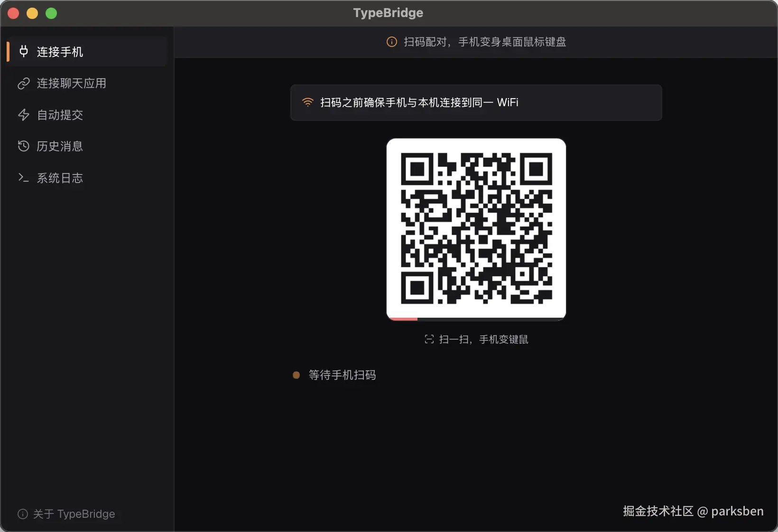Click the orange WiFi icon in the notice
778x532 pixels.
click(308, 102)
